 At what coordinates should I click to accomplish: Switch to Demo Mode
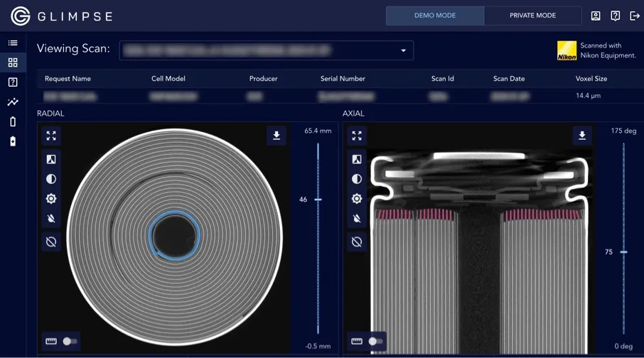tap(435, 16)
